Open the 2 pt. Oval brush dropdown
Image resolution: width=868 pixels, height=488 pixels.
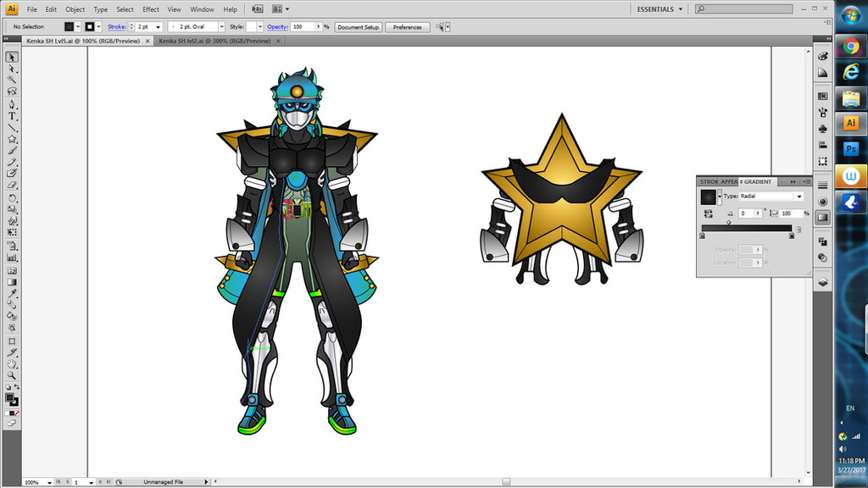221,26
